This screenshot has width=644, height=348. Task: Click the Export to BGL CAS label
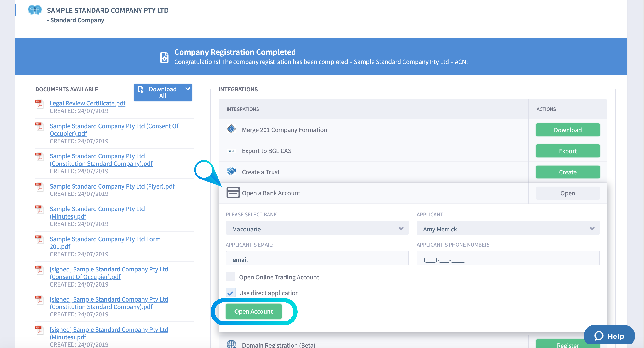(x=267, y=151)
